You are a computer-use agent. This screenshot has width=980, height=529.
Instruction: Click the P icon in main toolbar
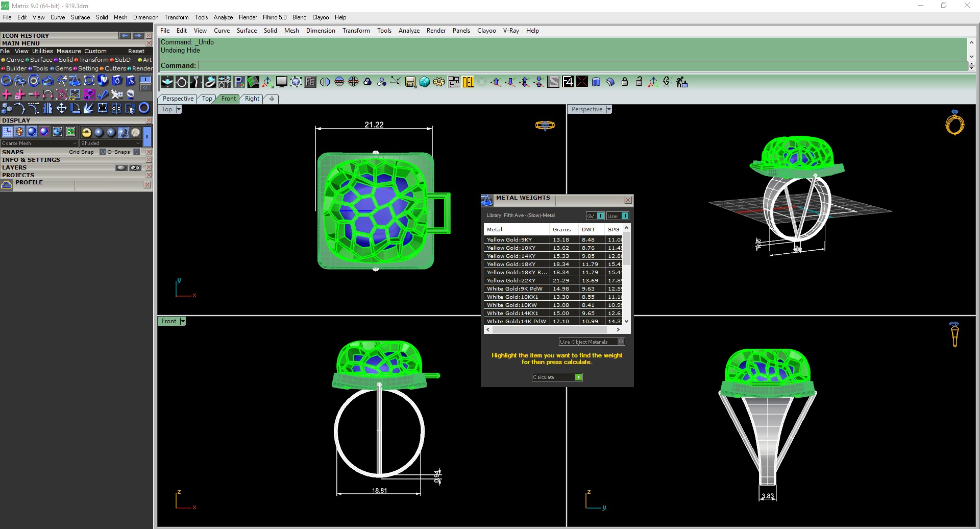point(239,82)
